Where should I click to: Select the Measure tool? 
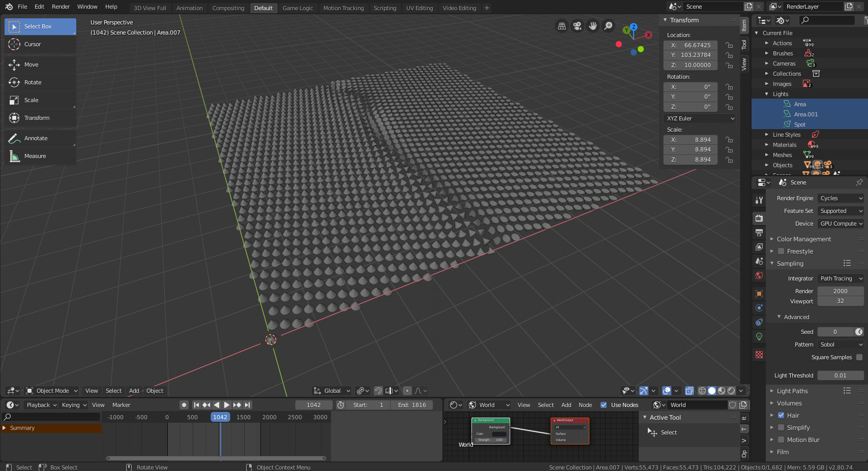(40, 156)
